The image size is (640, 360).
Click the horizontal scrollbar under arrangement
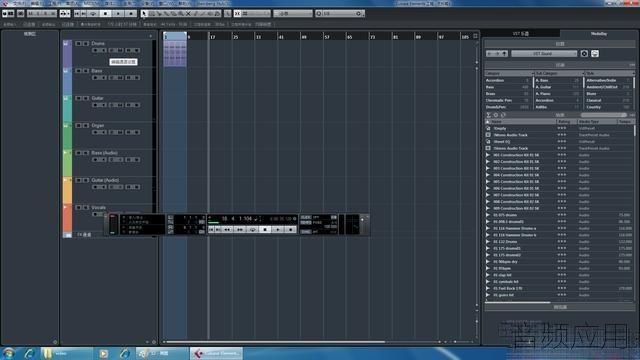click(276, 342)
